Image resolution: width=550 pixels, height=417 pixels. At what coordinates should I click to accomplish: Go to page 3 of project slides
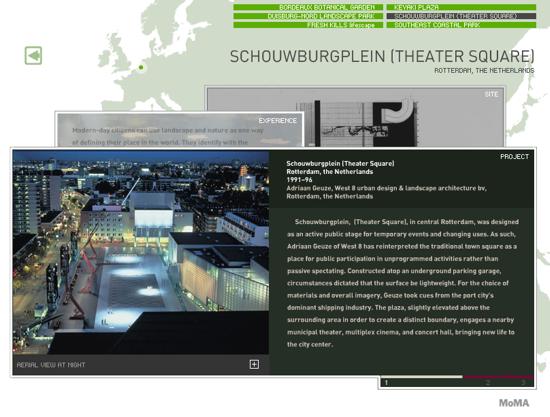pyautogui.click(x=523, y=383)
